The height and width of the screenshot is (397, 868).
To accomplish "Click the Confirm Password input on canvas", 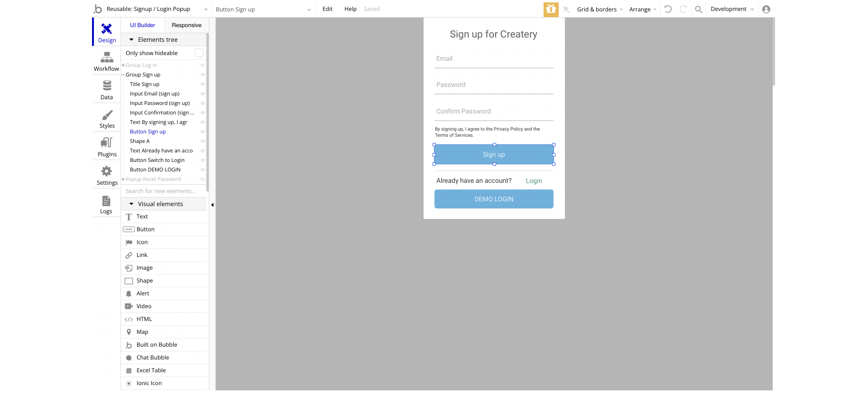I will (x=494, y=112).
